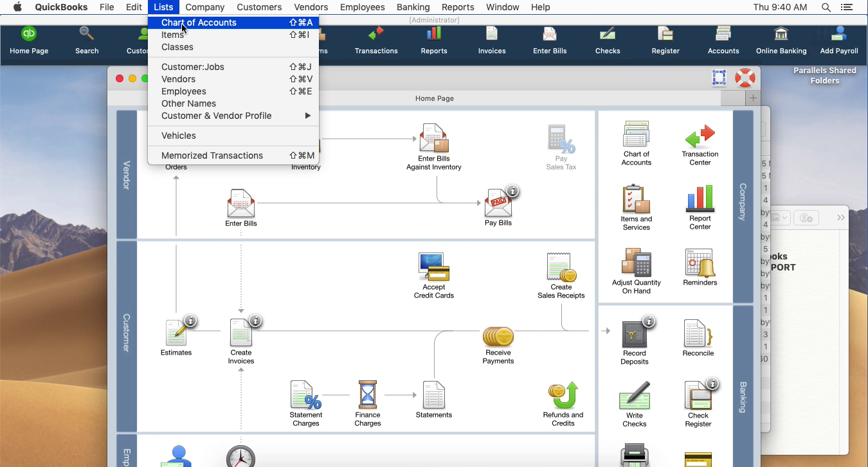Viewport: 868px width, 467px height.
Task: Open Adjust Quantity On Hand icon
Action: (x=637, y=262)
